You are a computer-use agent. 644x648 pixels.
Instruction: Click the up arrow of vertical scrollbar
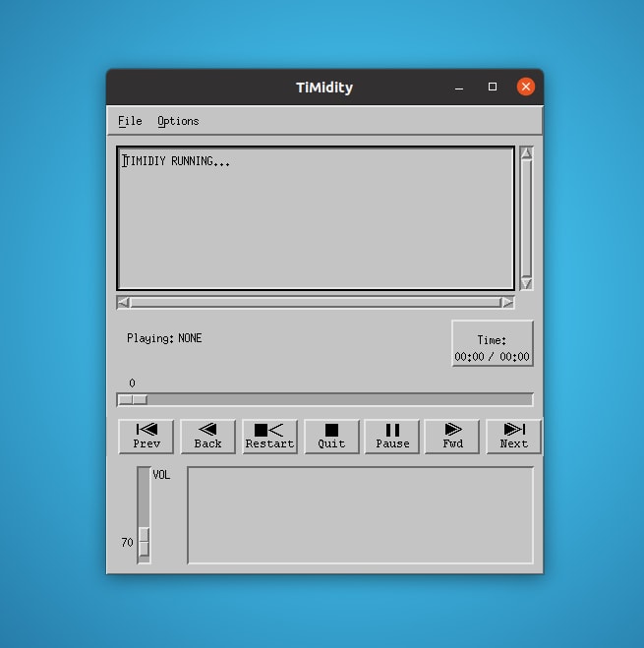[526, 153]
